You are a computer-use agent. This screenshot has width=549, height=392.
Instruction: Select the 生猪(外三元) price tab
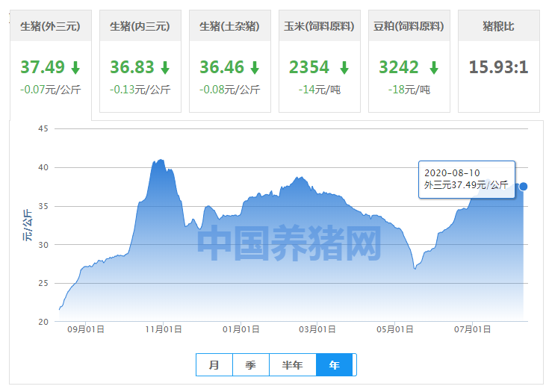pos(51,65)
